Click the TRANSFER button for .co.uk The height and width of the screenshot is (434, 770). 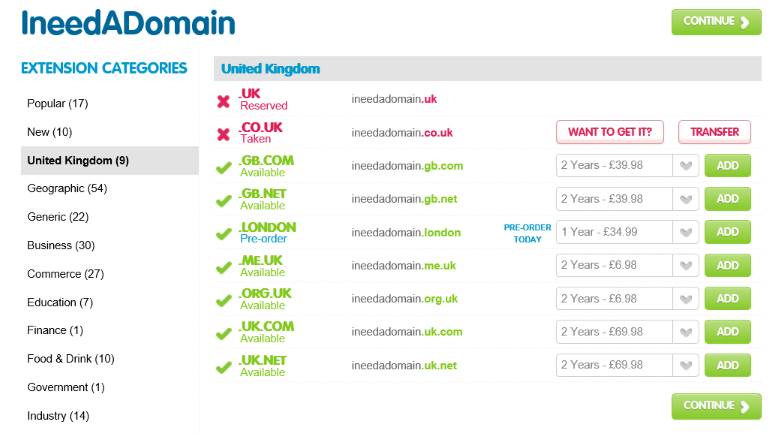(714, 132)
